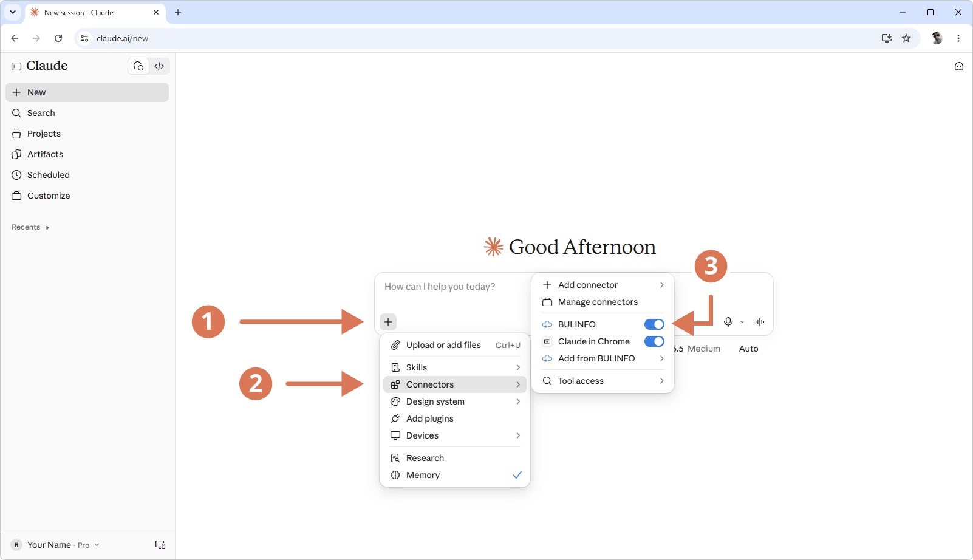This screenshot has height=560, width=973.
Task: Go back in browser history
Action: click(x=15, y=38)
